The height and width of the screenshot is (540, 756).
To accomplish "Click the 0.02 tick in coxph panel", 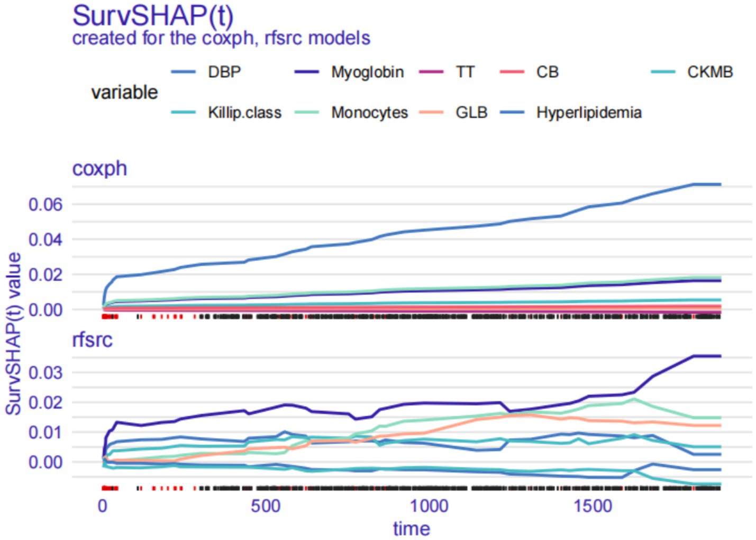I will [45, 274].
